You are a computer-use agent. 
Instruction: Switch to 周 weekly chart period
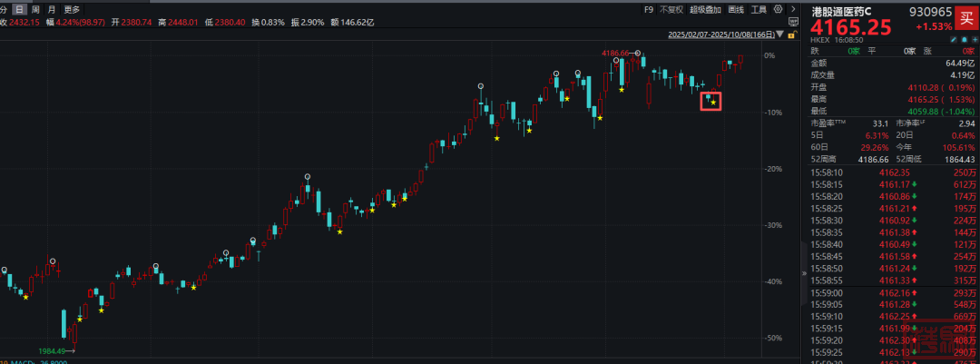(x=34, y=10)
